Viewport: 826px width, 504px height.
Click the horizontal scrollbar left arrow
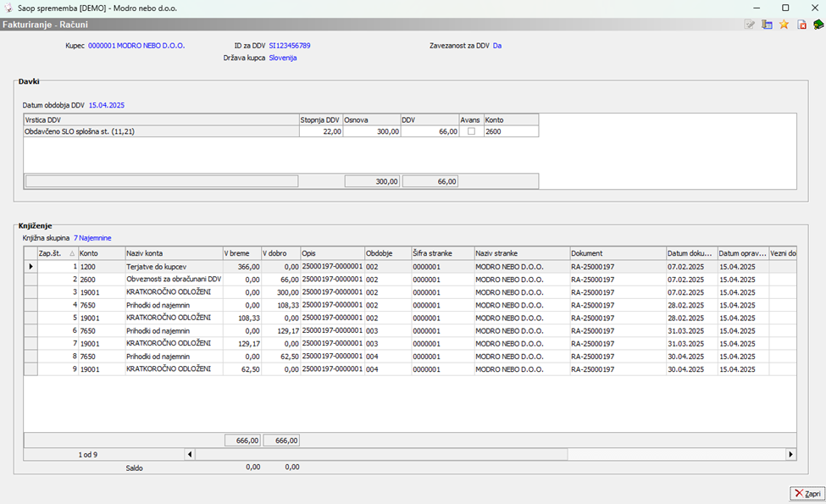click(x=190, y=455)
